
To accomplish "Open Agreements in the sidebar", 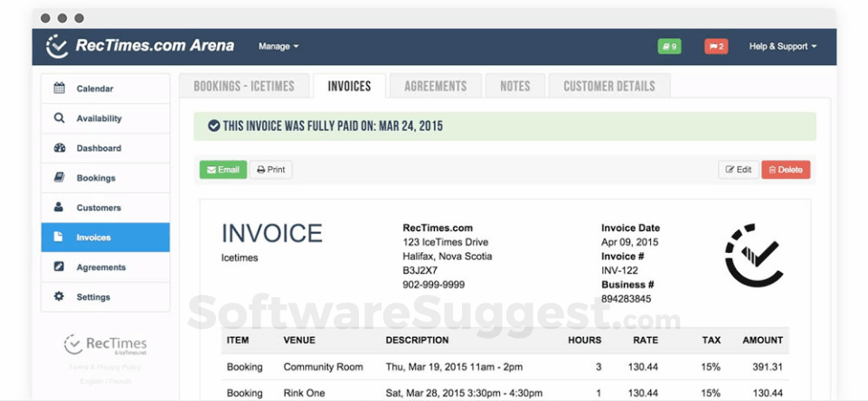I will [105, 267].
